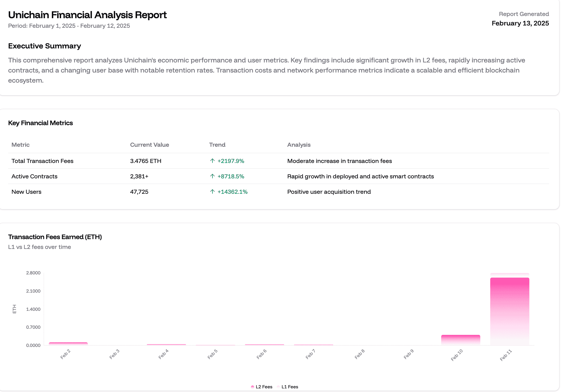Toggle the L2 Fees legend marker
The height and width of the screenshot is (392, 569).
(x=253, y=387)
